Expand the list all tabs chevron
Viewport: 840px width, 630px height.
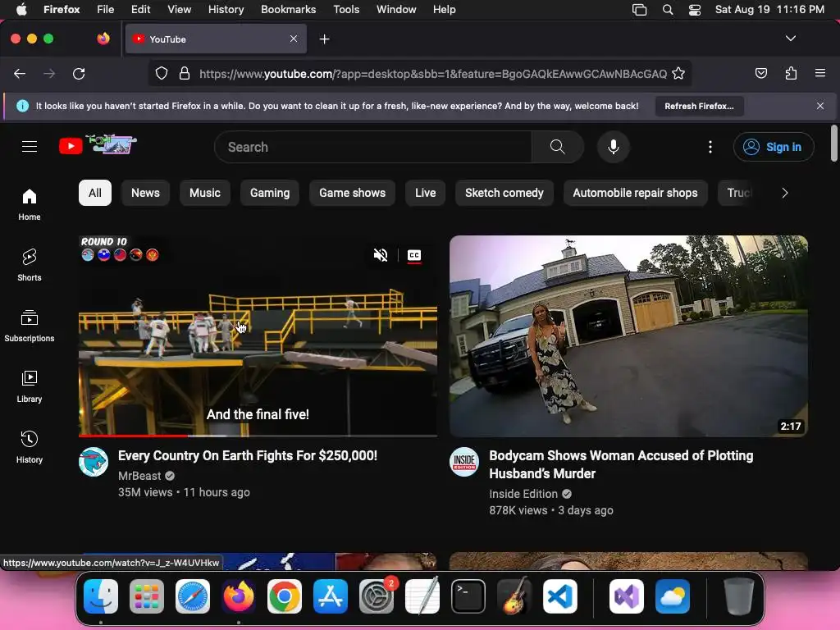pos(791,39)
